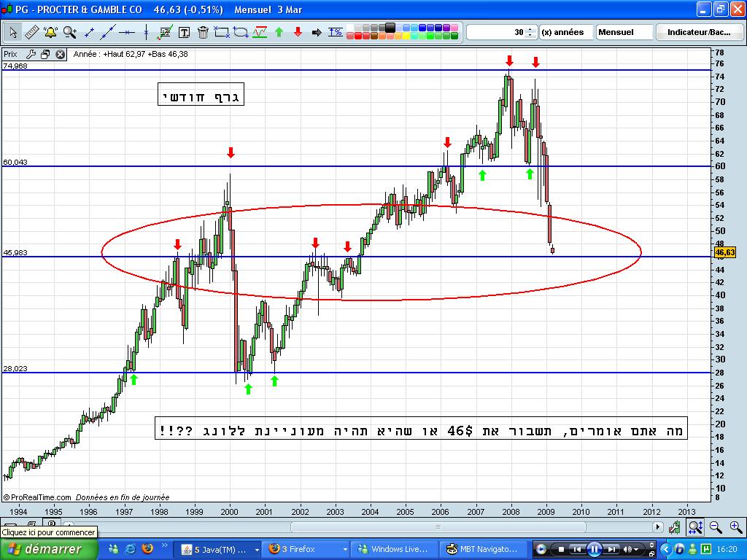This screenshot has height=560, width=747.
Task: Expand quick launch chevron
Action: pos(165,545)
